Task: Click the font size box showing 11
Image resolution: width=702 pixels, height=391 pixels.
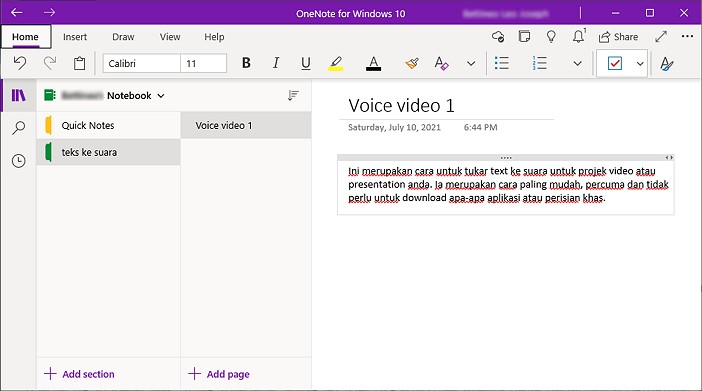Action: (204, 63)
